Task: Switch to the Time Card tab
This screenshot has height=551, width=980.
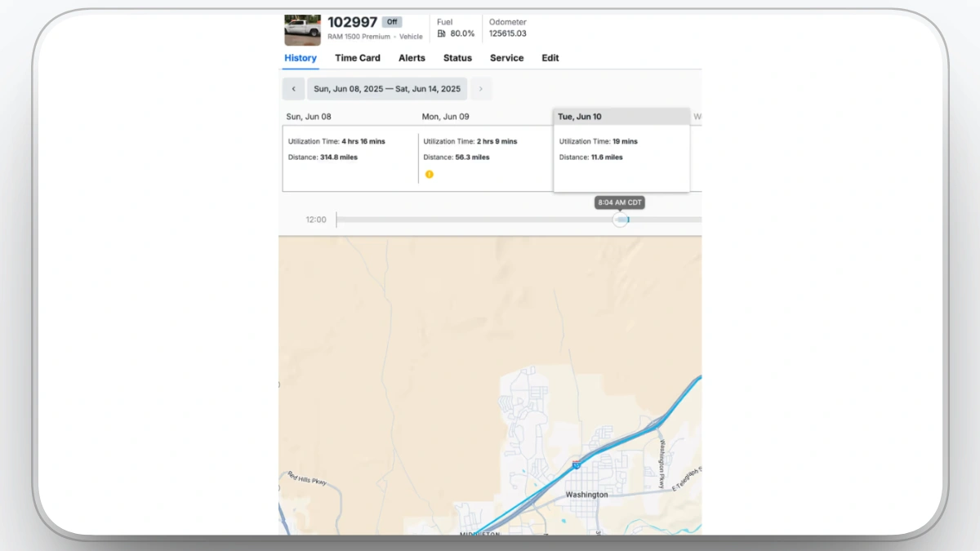Action: point(358,58)
